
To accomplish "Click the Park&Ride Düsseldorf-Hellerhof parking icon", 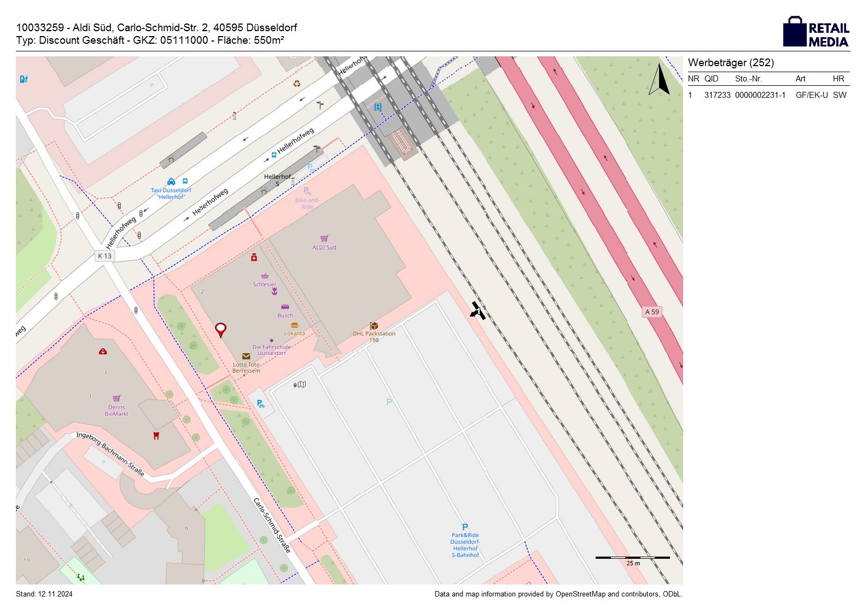I will [x=465, y=528].
